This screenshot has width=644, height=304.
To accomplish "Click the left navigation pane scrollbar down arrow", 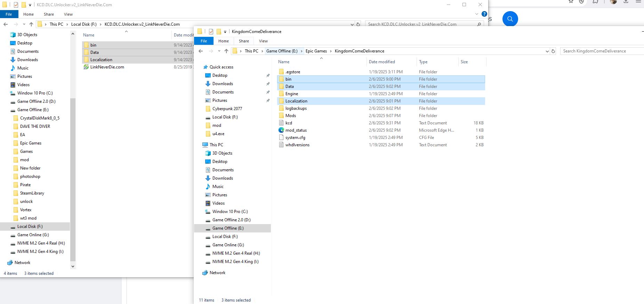I will [x=73, y=266].
